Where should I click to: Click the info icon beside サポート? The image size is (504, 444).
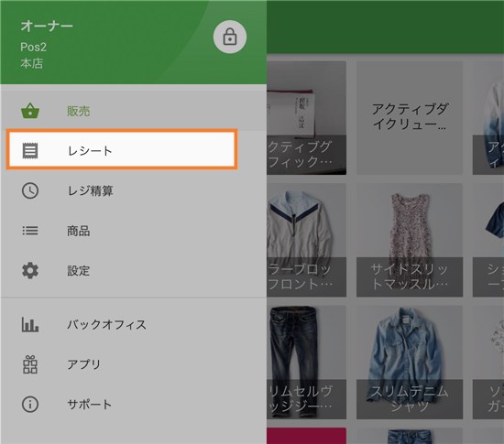30,405
